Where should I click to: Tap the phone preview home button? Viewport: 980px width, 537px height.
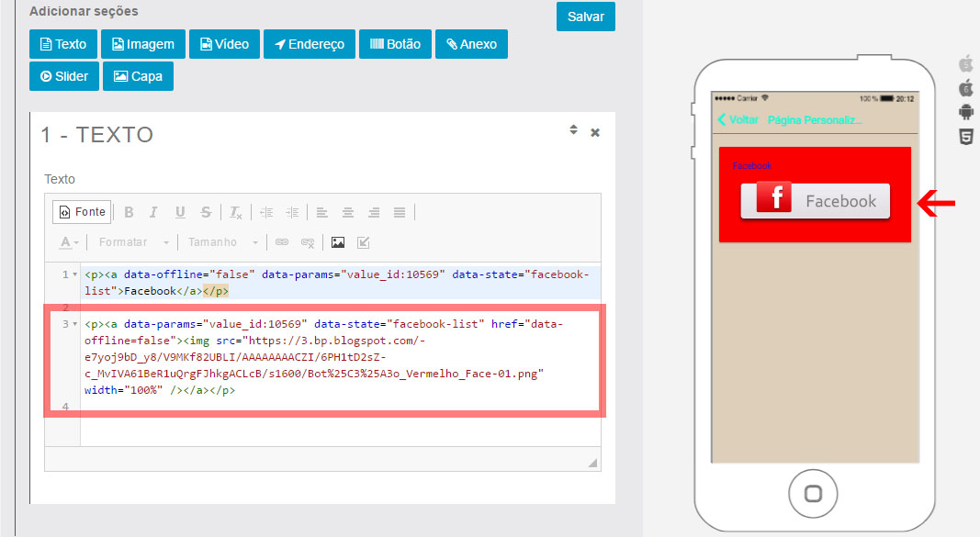pyautogui.click(x=813, y=494)
